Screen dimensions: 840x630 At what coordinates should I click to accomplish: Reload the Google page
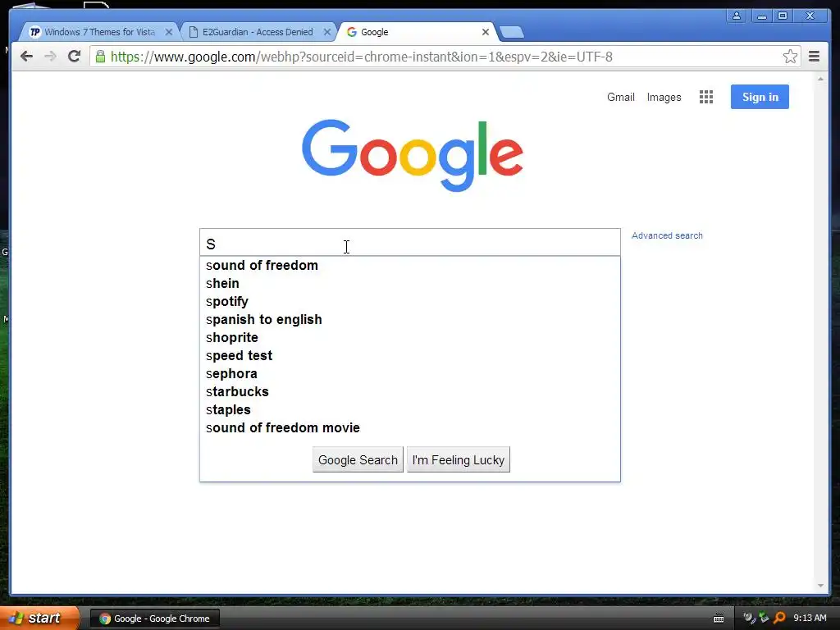(x=75, y=57)
